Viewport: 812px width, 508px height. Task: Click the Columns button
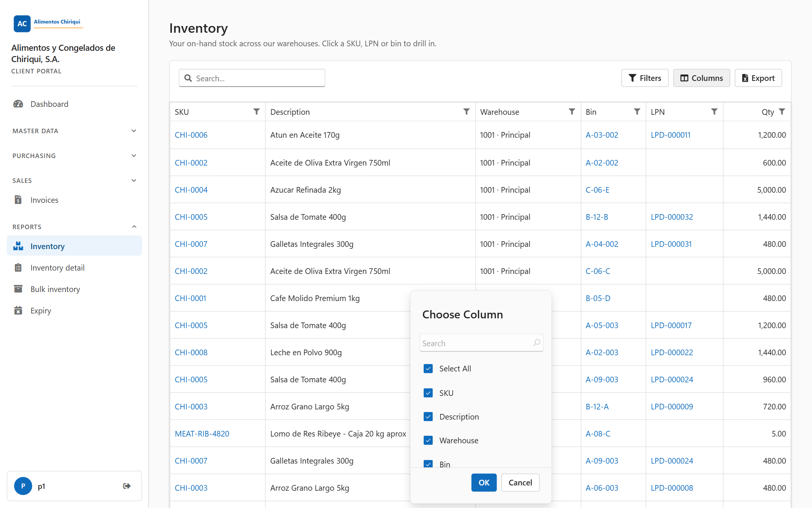click(x=701, y=78)
